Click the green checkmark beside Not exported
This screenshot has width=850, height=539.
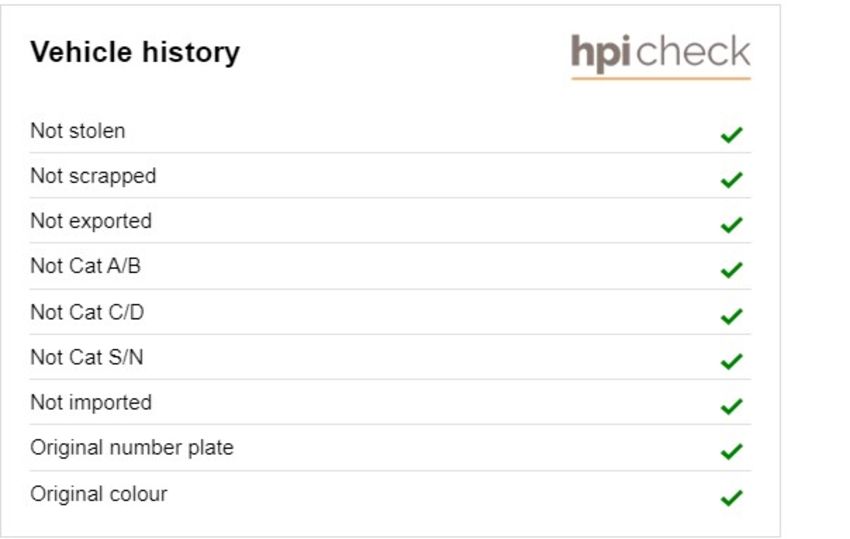(731, 224)
